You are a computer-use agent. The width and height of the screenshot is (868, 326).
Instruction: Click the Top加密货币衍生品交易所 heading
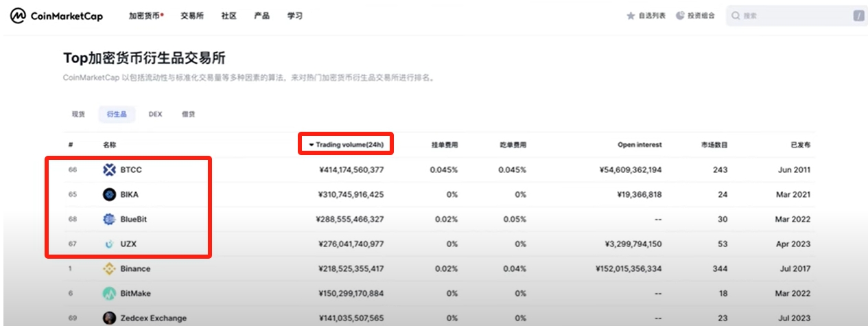(x=145, y=58)
